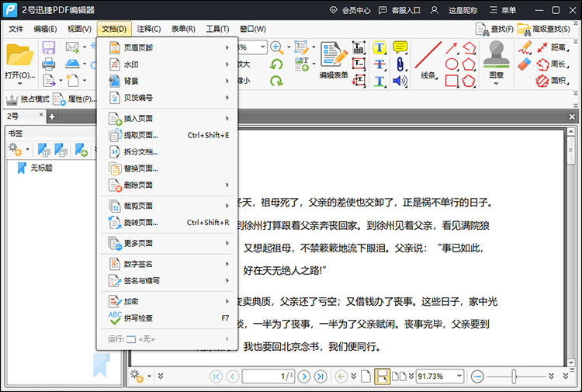
Task: Open the 91.73% zoom level dropdown
Action: point(459,376)
